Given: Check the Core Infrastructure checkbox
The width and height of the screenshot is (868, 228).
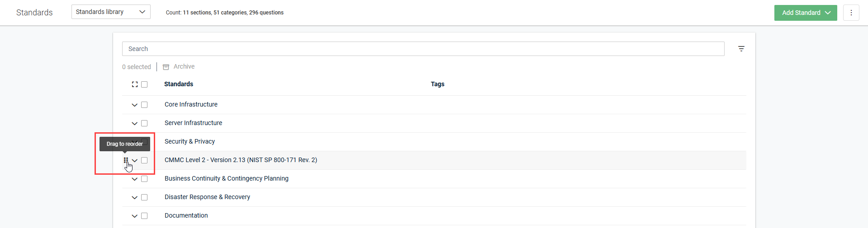Looking at the screenshot, I should pyautogui.click(x=144, y=105).
